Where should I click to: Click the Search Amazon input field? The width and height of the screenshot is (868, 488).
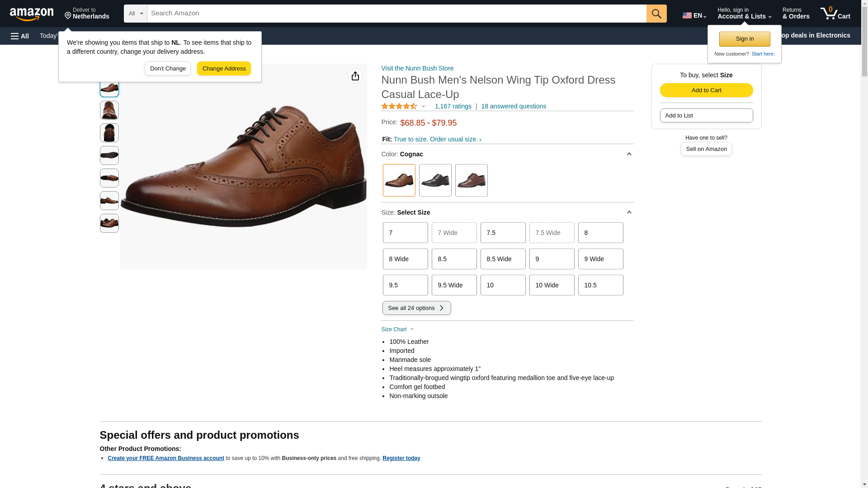[396, 14]
